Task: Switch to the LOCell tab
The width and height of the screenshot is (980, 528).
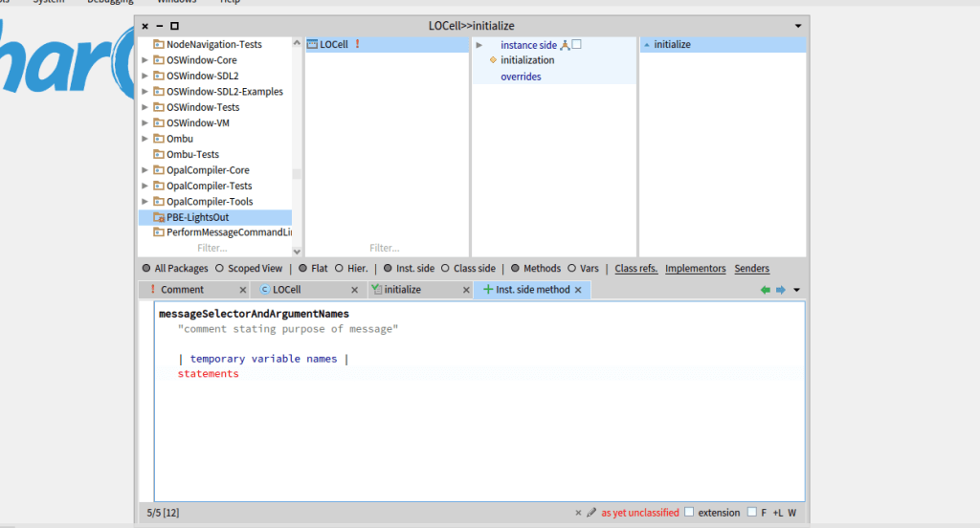Action: tap(286, 290)
